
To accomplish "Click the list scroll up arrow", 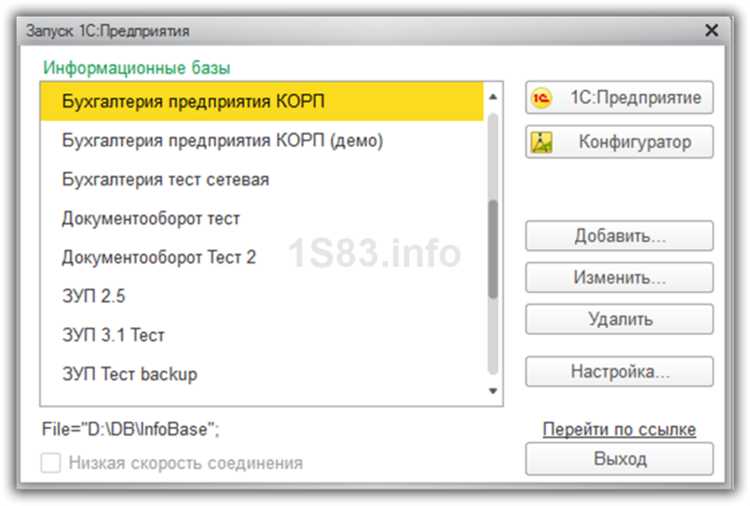I will (493, 97).
